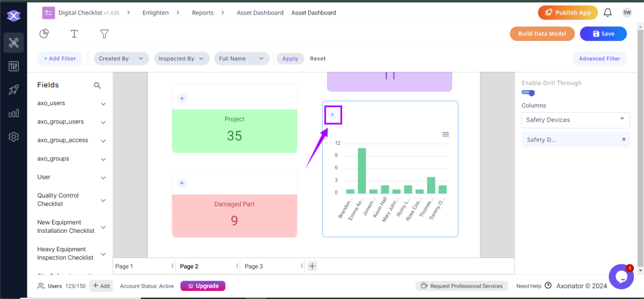Open notifications bell icon
Image resolution: width=644 pixels, height=299 pixels.
click(608, 13)
